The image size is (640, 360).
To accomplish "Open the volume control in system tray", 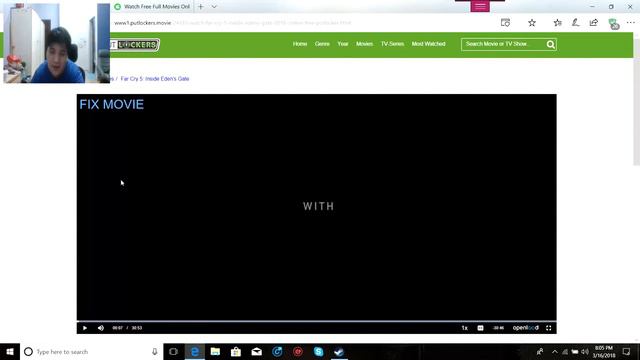I will click(585, 351).
